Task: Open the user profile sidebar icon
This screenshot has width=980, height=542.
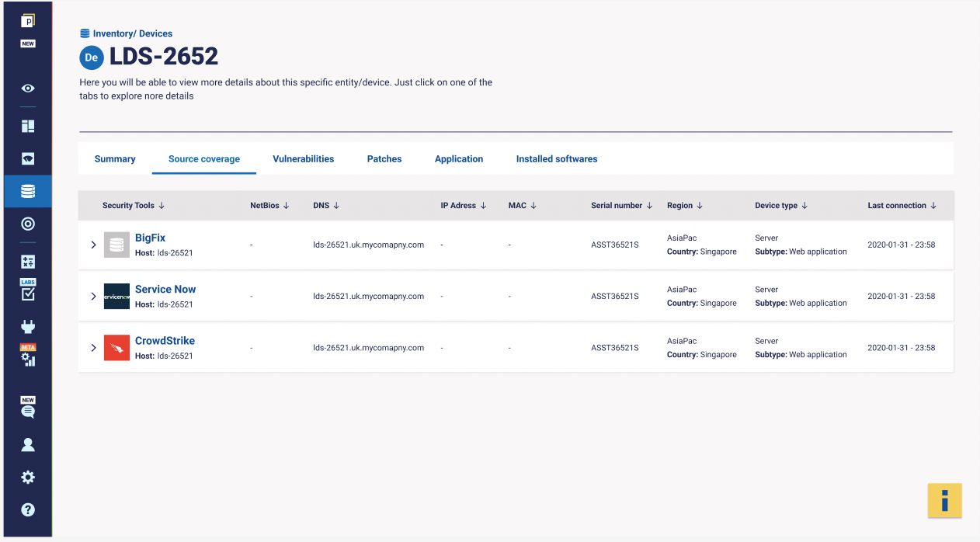Action: coord(28,445)
